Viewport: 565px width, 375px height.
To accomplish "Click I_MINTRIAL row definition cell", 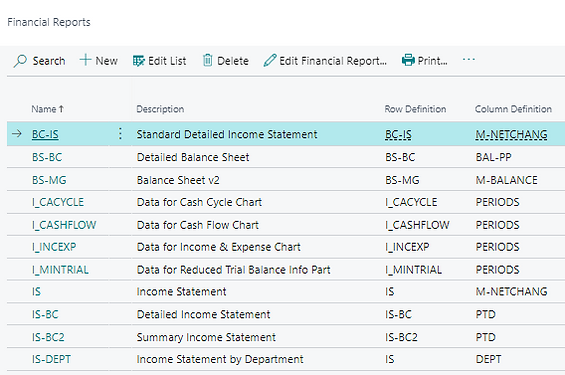I will point(413,270).
